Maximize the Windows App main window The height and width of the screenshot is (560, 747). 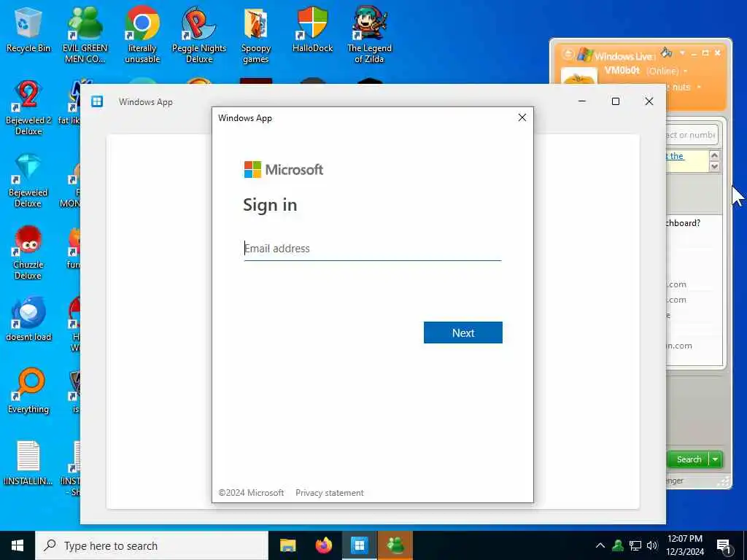[x=616, y=101]
